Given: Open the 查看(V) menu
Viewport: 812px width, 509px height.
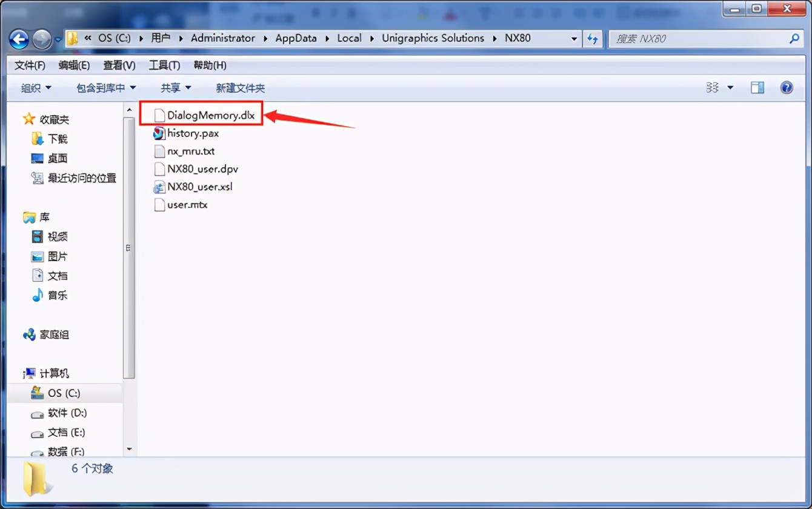Looking at the screenshot, I should tap(119, 65).
